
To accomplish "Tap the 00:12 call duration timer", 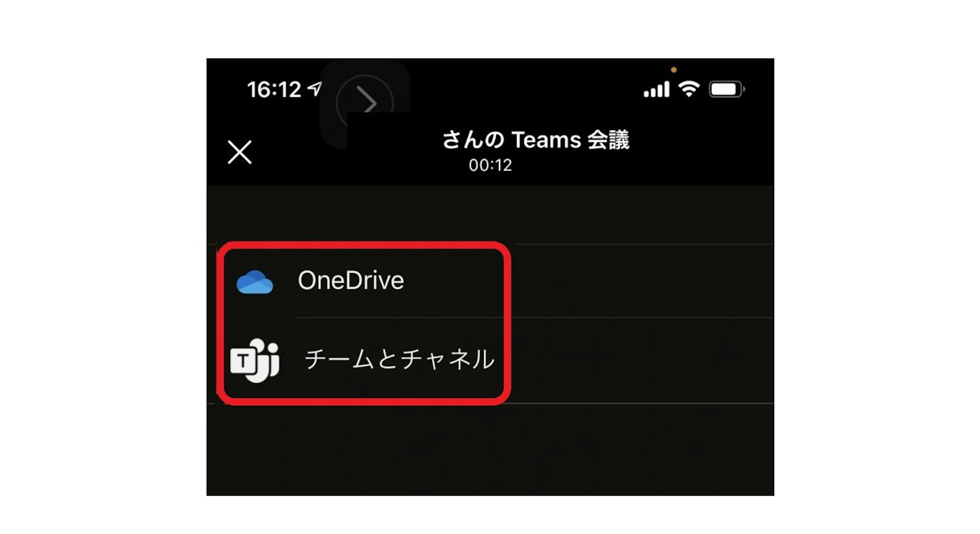I will click(x=490, y=165).
